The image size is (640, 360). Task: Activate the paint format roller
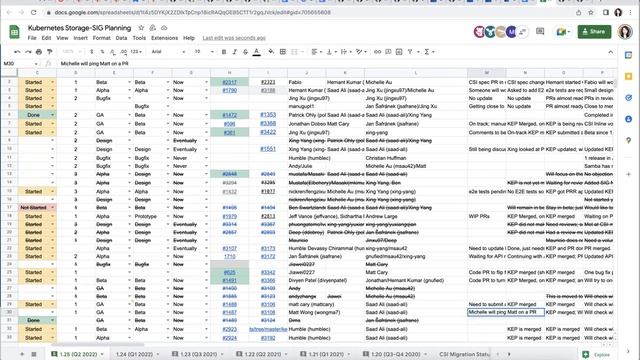49,52
